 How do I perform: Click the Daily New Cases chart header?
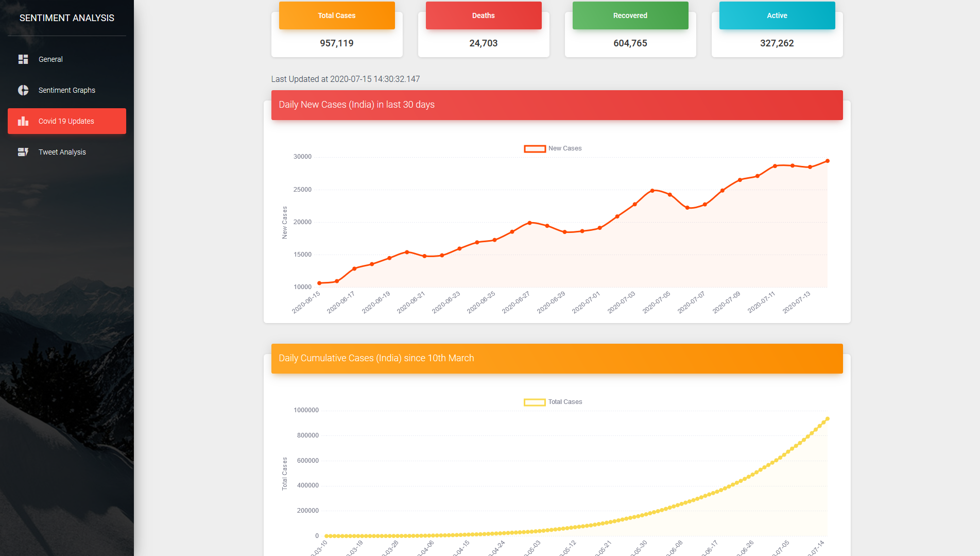click(557, 105)
